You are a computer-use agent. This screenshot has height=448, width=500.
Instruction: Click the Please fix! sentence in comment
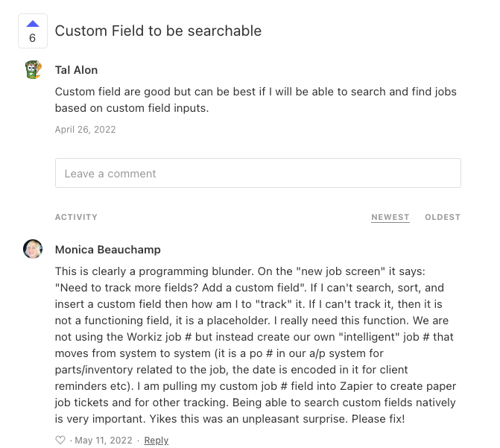pyautogui.click(x=379, y=419)
